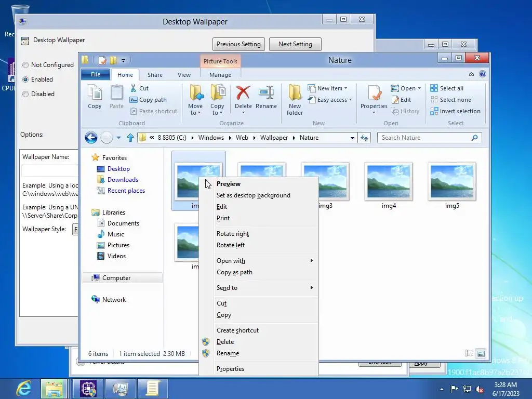The height and width of the screenshot is (399, 532).
Task: Click the red Delete icon in ribbon
Action: [243, 92]
